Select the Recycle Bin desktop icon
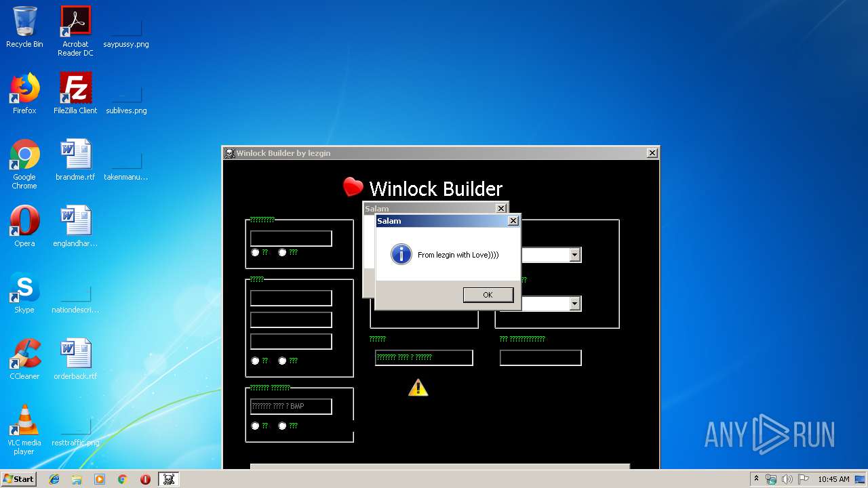This screenshot has width=868, height=488. pyautogui.click(x=24, y=28)
